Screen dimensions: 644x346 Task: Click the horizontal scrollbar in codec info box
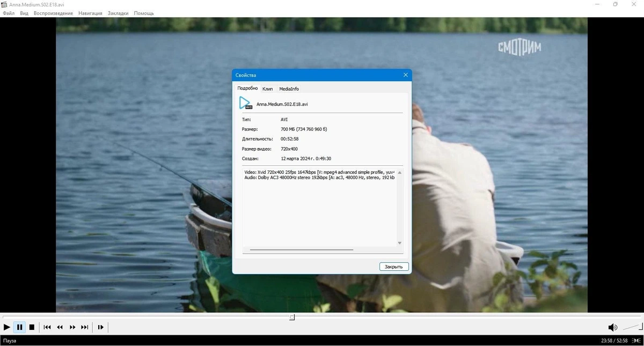302,249
